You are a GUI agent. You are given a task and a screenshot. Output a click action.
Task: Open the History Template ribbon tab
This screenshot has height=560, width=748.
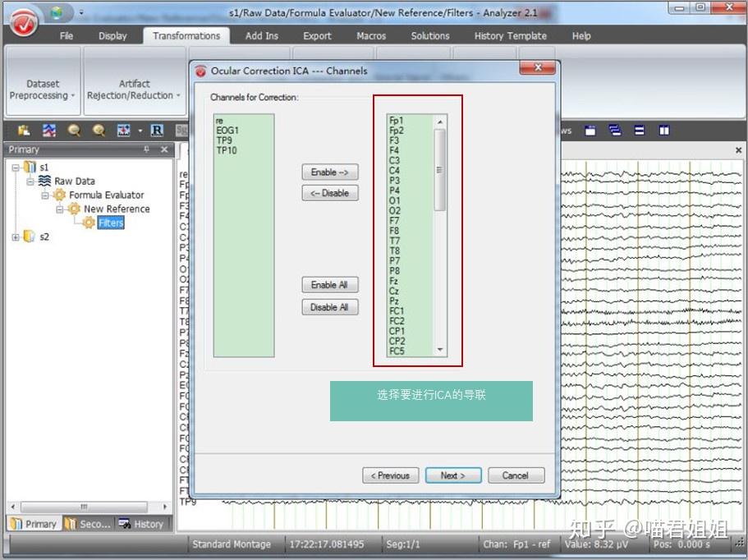511,36
